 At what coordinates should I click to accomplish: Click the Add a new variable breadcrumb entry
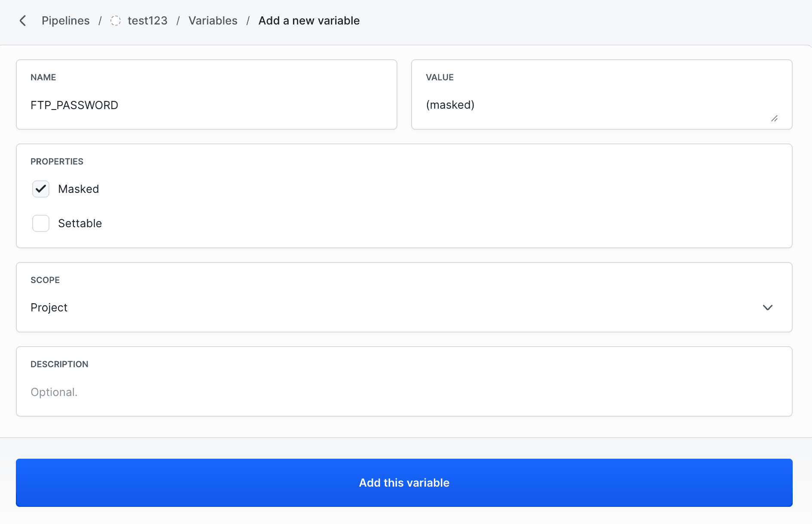coord(309,20)
